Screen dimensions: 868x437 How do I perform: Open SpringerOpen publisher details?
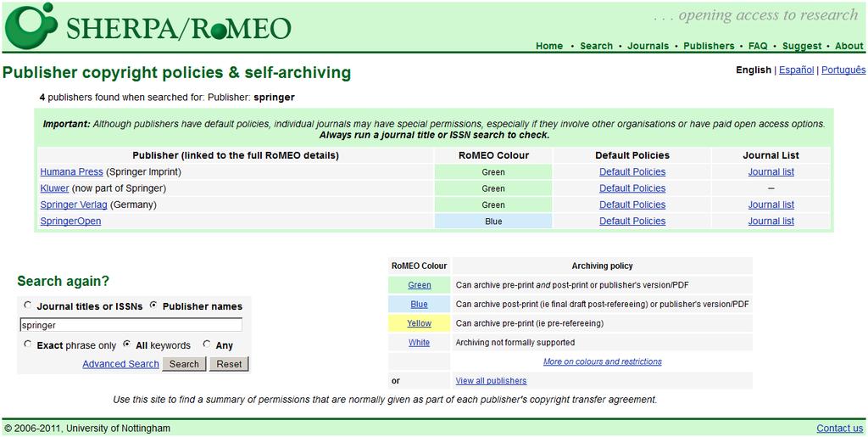tap(70, 221)
